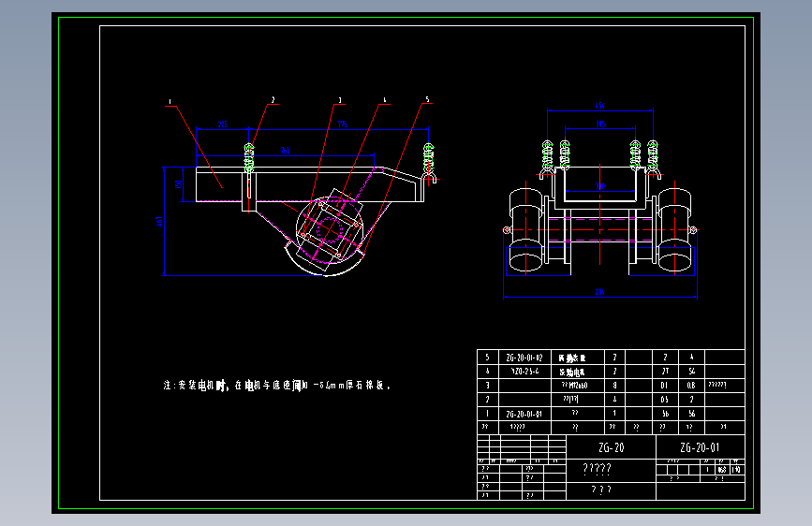Select the 461 overall height dimension

coord(159,222)
